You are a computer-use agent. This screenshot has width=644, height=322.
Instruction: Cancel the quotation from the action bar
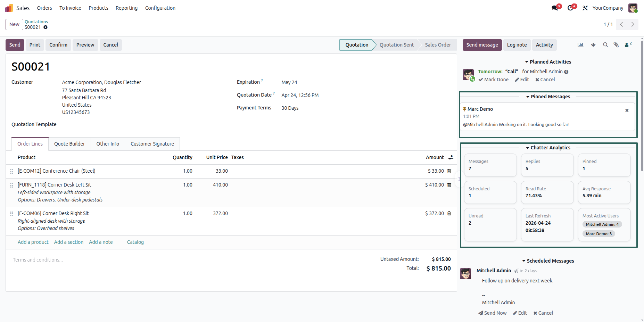coord(110,45)
